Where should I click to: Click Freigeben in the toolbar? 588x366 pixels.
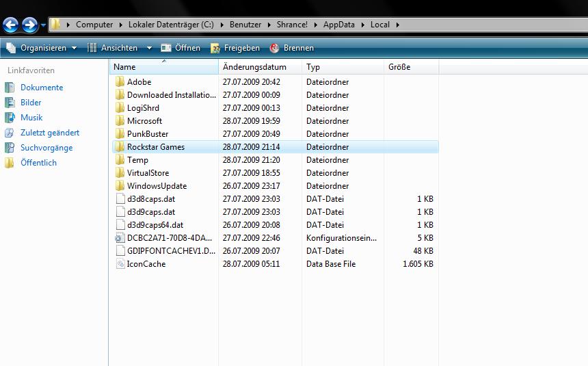coord(235,48)
